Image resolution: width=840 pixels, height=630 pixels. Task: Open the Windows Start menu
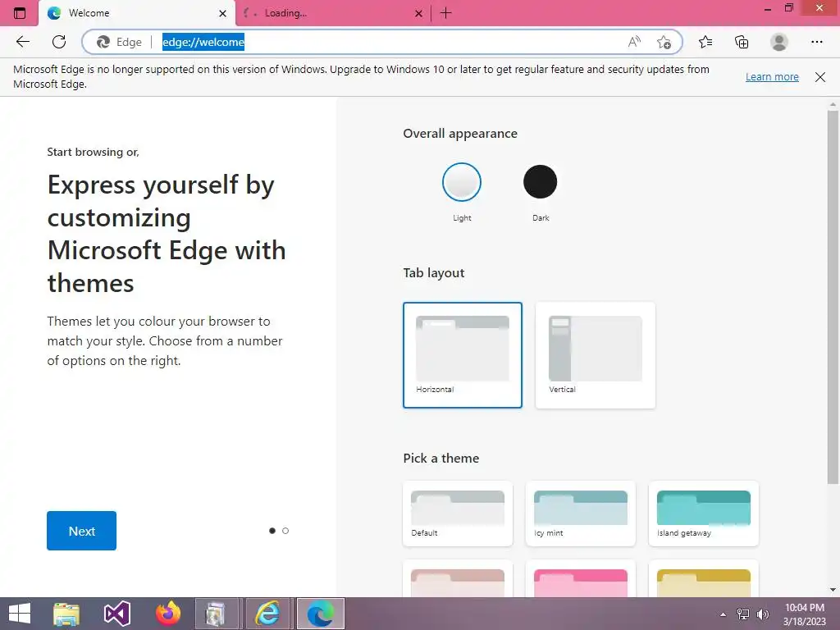click(x=20, y=614)
